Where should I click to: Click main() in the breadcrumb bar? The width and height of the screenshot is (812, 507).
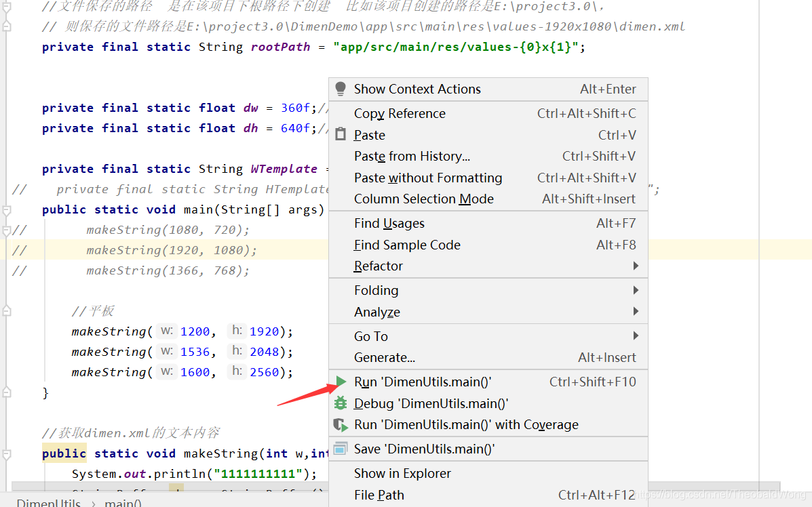point(123,502)
